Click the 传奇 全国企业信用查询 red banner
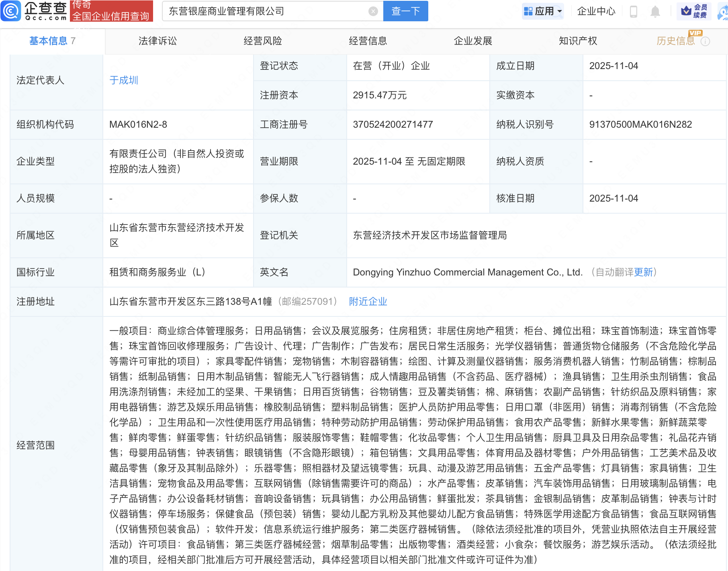The width and height of the screenshot is (728, 571). (111, 11)
